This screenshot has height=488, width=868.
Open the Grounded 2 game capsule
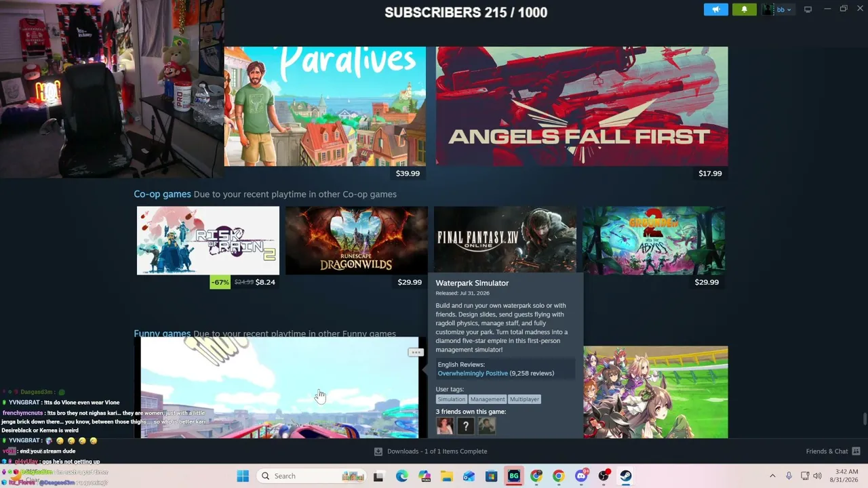[654, 241]
